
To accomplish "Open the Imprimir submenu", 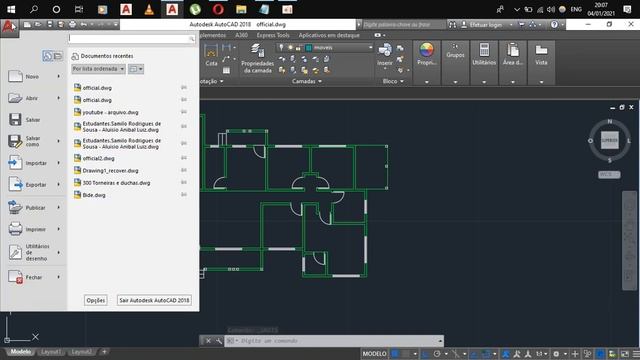I will pos(34,229).
